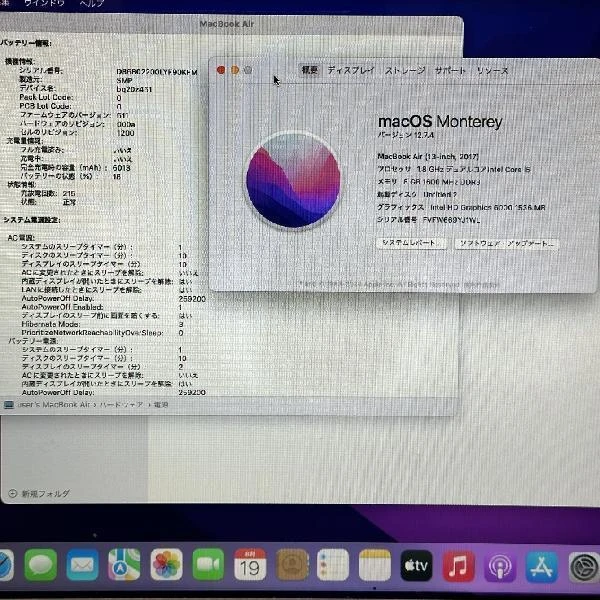Select the Pack Lot Code row
Image resolution: width=600 pixels, height=600 pixels.
coord(70,98)
